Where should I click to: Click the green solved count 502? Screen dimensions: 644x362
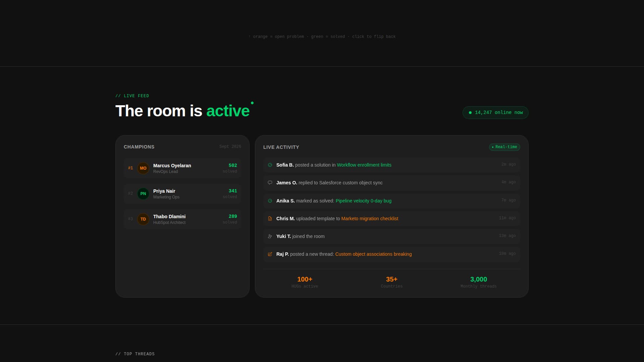pyautogui.click(x=233, y=165)
